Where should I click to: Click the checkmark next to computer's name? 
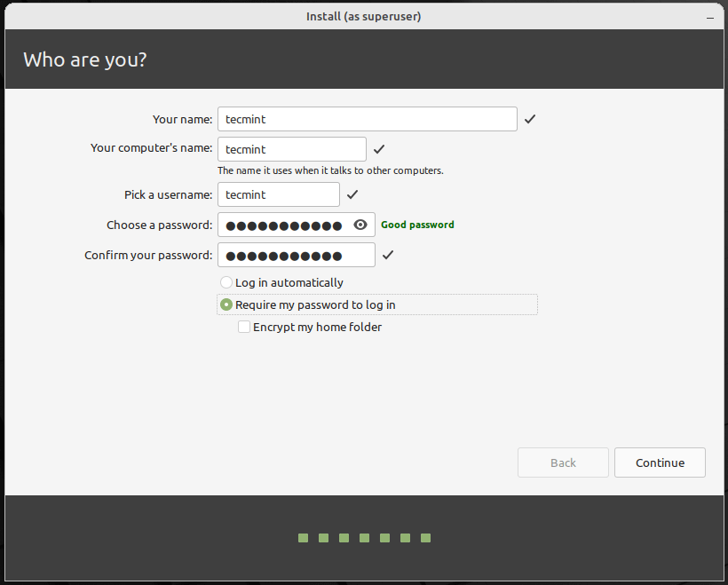[x=379, y=149]
